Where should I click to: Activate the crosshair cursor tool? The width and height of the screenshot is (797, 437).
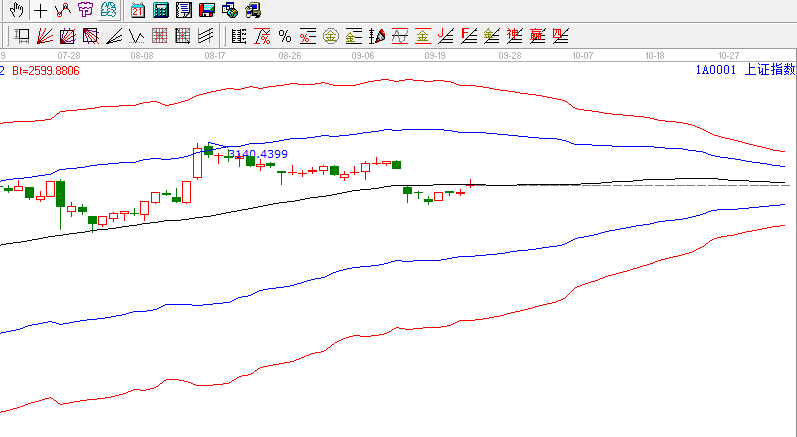(40, 11)
